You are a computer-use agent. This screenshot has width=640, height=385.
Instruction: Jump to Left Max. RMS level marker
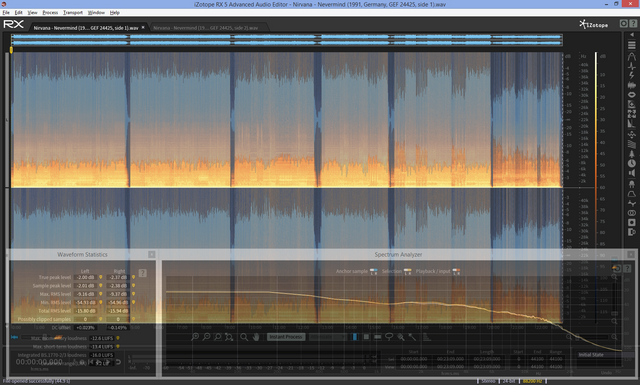click(x=100, y=294)
